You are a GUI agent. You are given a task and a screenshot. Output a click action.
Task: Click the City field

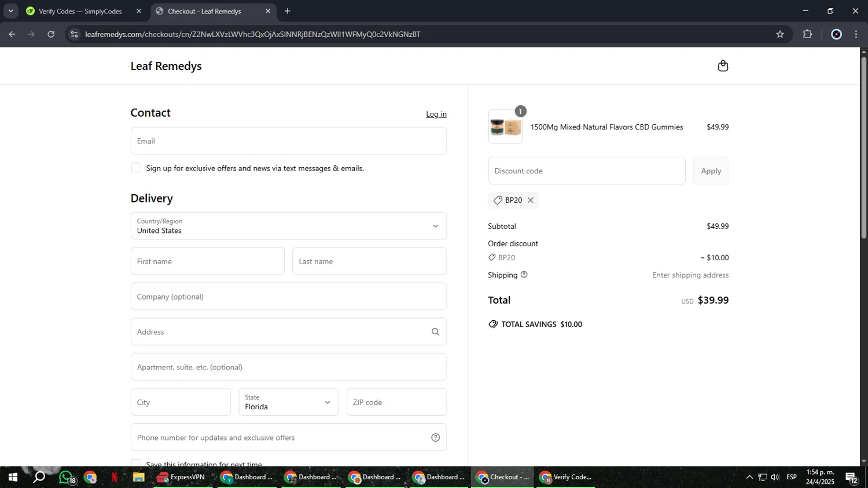point(181,402)
